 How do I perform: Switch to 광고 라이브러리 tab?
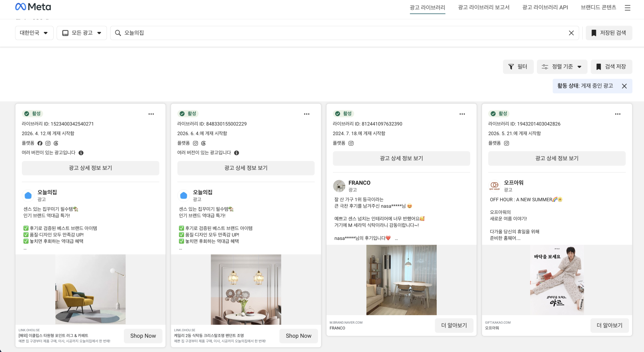(x=427, y=7)
